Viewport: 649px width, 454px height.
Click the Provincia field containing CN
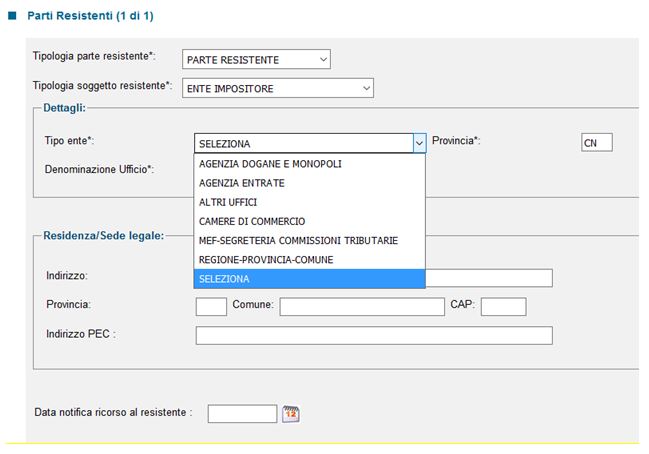point(596,142)
